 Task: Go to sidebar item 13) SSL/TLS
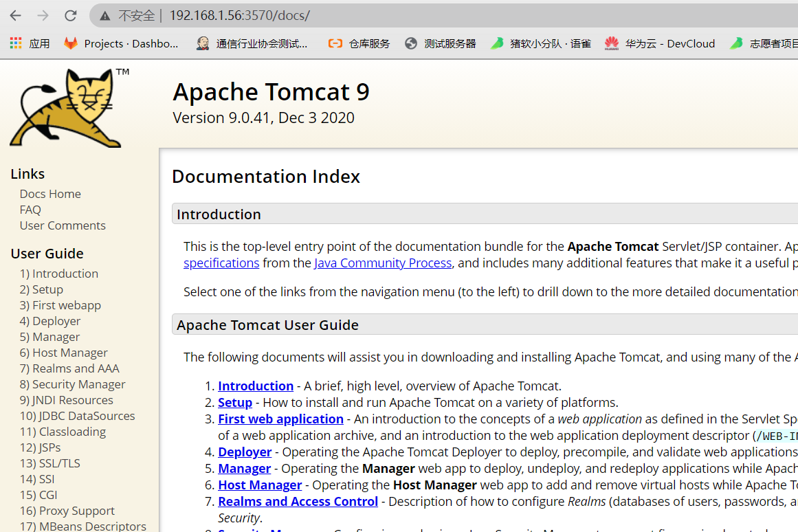point(50,463)
